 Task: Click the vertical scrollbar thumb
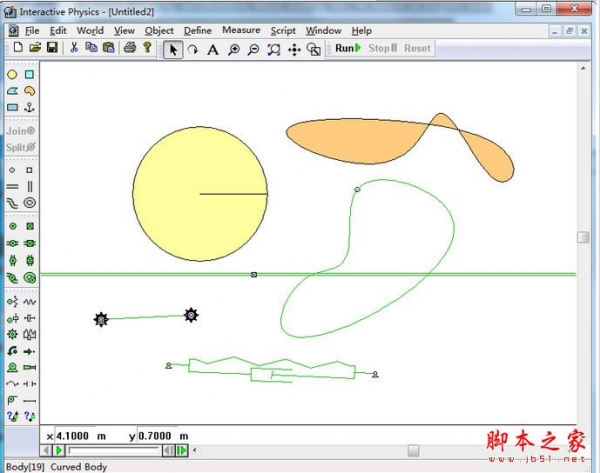(x=583, y=237)
